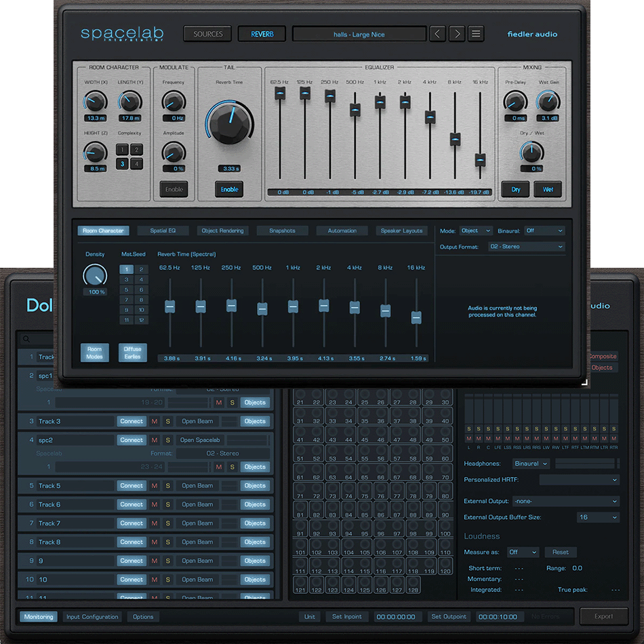
Task: Mute Track 8 in Dolby window
Action: (155, 542)
